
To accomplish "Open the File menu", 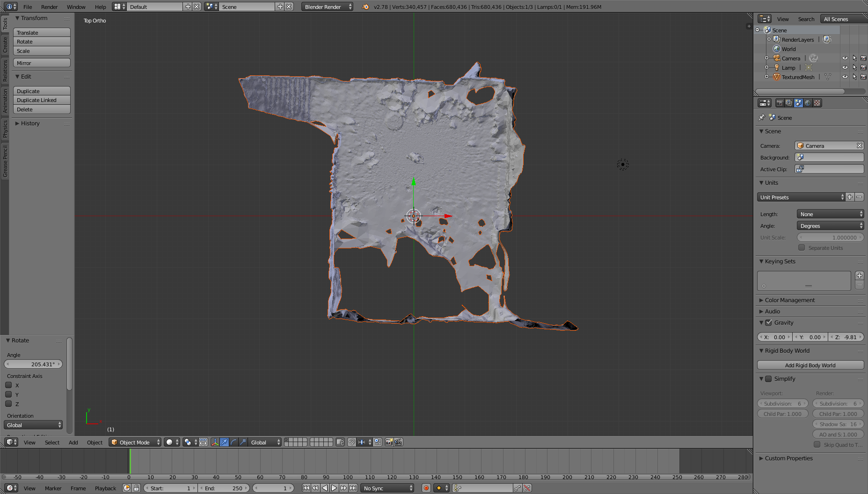I will [28, 7].
